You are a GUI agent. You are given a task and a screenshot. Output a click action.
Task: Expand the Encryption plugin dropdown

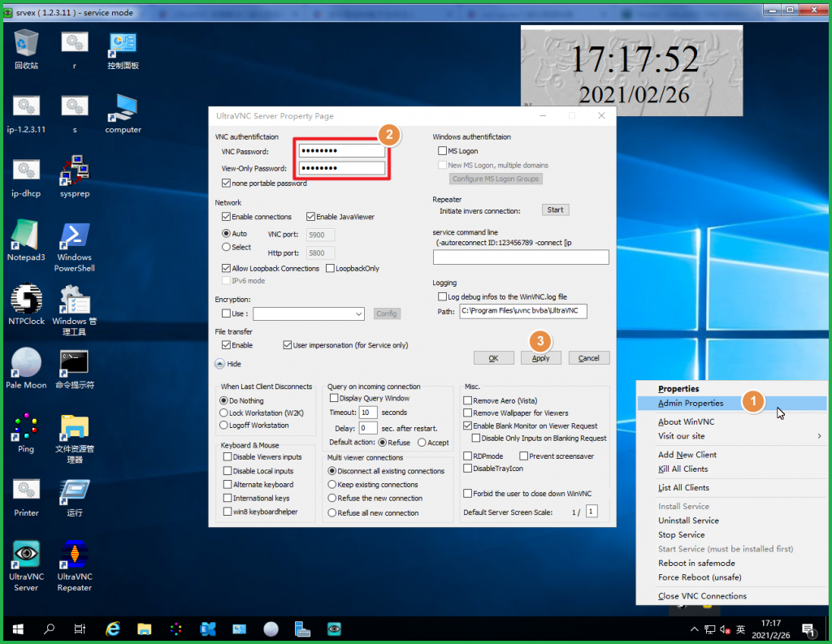[x=358, y=314]
